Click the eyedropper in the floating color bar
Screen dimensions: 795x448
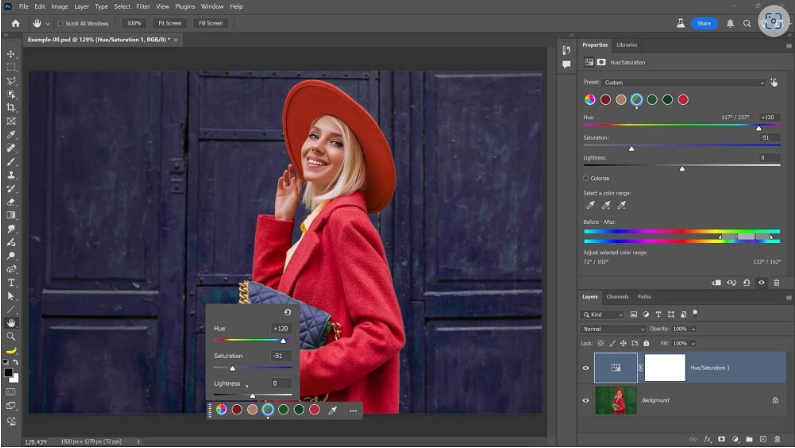coord(333,410)
